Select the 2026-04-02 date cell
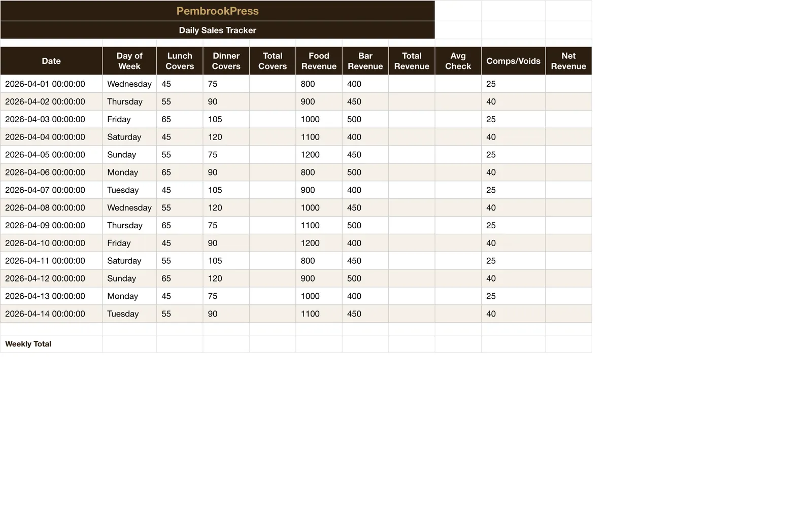 (51, 101)
